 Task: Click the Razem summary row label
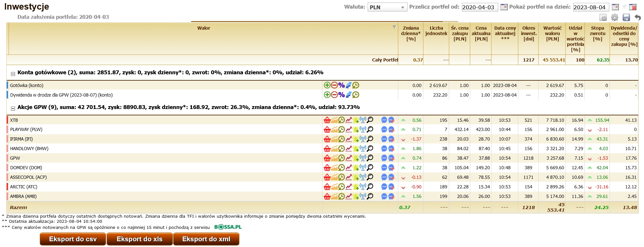(18, 207)
